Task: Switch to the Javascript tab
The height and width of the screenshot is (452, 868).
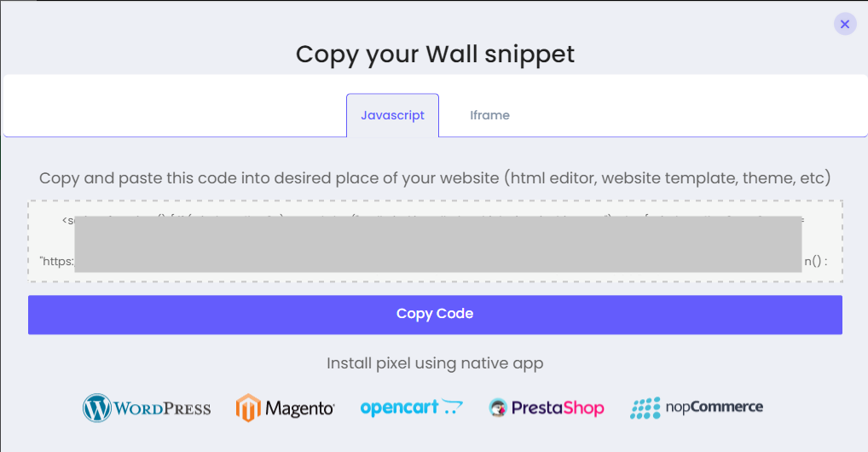Action: click(x=392, y=115)
